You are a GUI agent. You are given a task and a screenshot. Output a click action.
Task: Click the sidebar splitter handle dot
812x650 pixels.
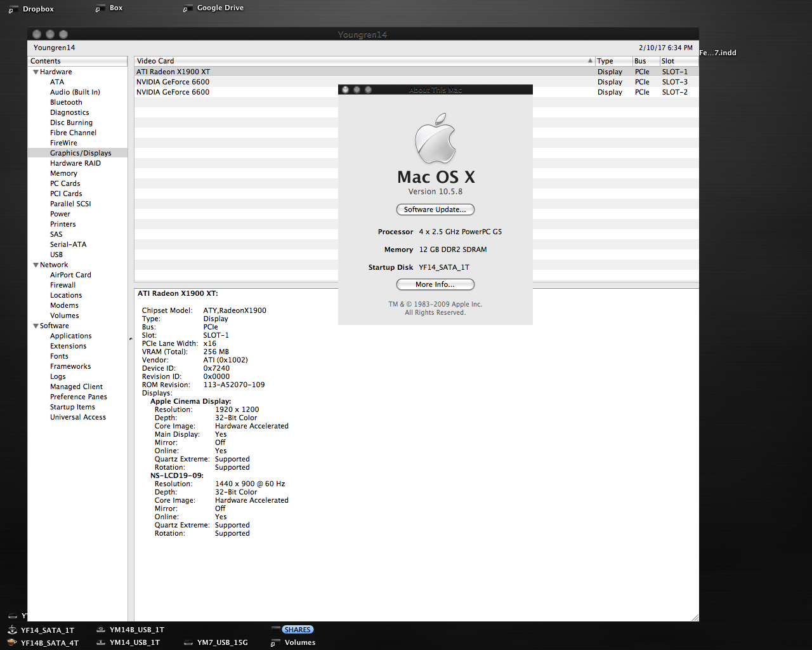pyautogui.click(x=131, y=339)
